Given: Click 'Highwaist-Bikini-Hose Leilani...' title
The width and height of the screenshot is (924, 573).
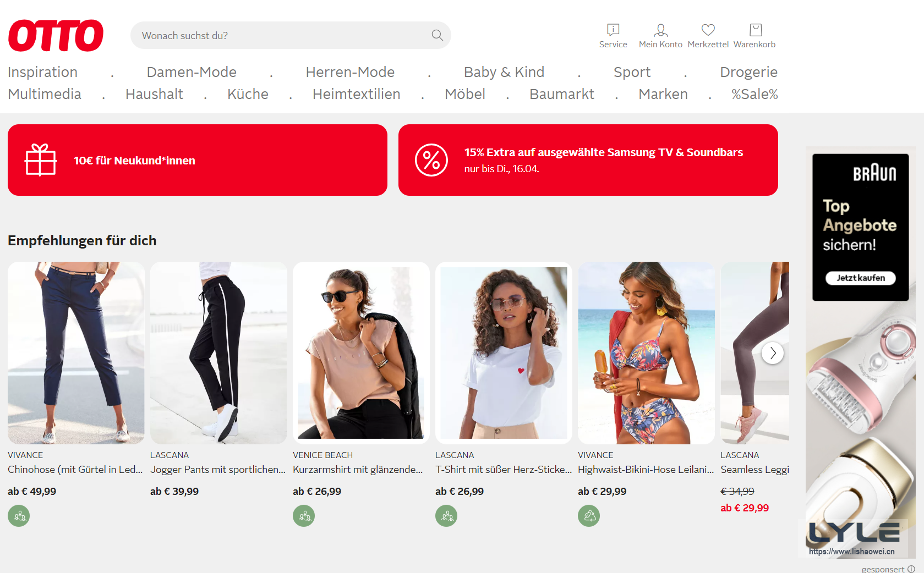Looking at the screenshot, I should point(646,470).
